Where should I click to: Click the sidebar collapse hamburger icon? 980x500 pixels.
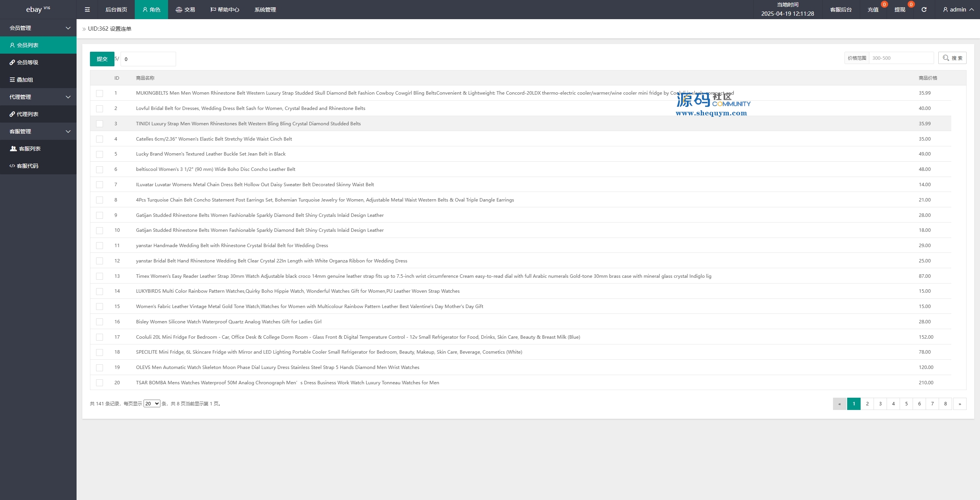[87, 10]
